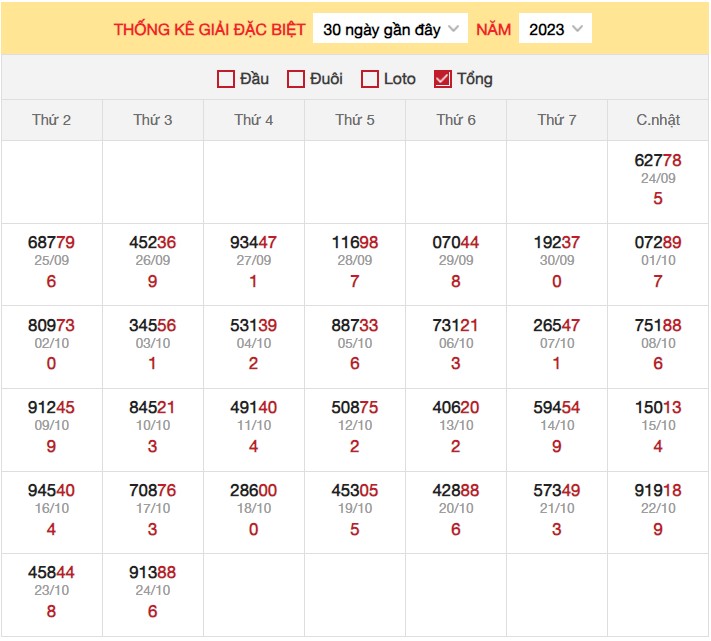This screenshot has height=641, width=711.
Task: Click the Thứ 7 column header
Action: pos(557,120)
